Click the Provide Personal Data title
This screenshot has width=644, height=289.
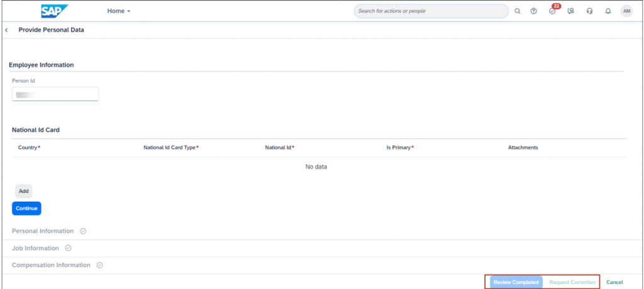point(52,30)
